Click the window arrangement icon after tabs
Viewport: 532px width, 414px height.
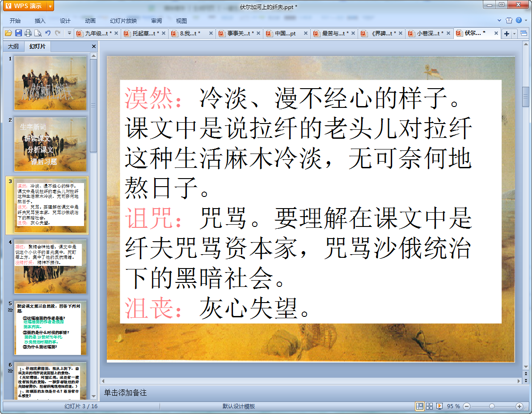tap(524, 33)
